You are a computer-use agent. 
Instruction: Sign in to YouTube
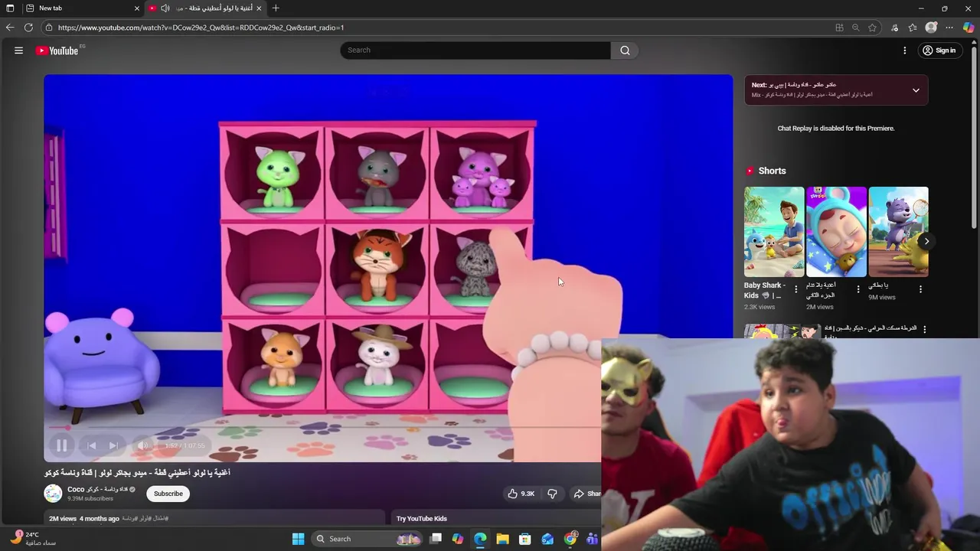[x=939, y=51]
